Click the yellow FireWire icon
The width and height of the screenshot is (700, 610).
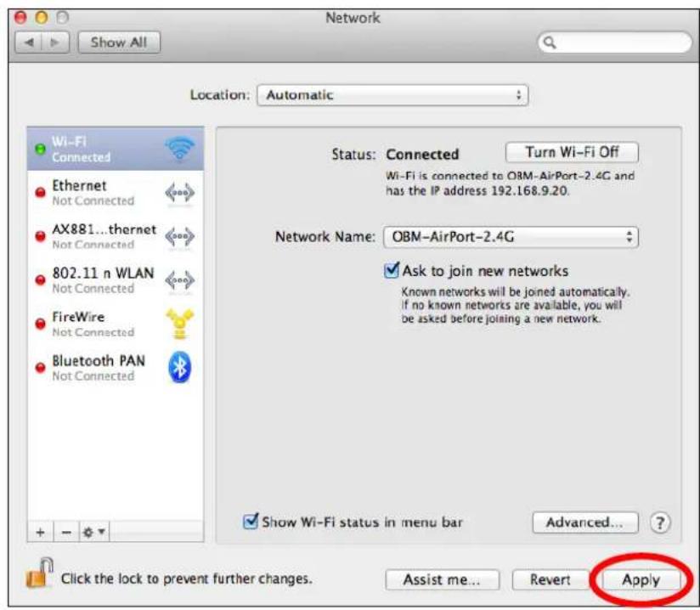179,324
